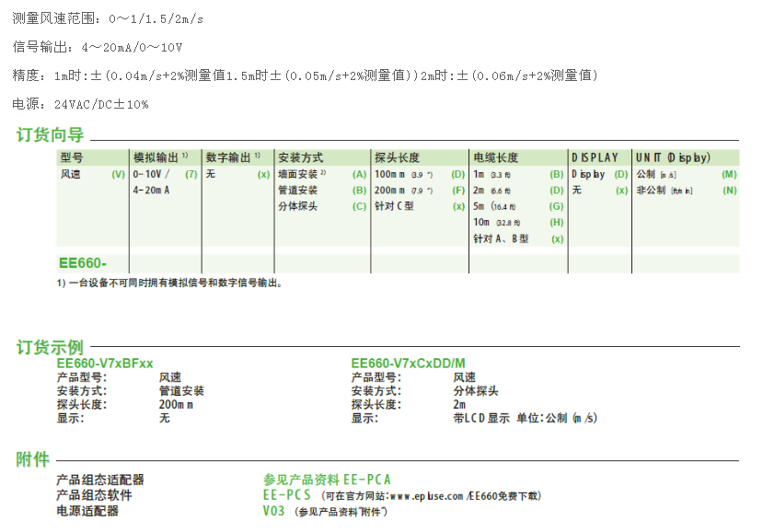Click the '附件' section heading
The height and width of the screenshot is (532, 763).
32,459
